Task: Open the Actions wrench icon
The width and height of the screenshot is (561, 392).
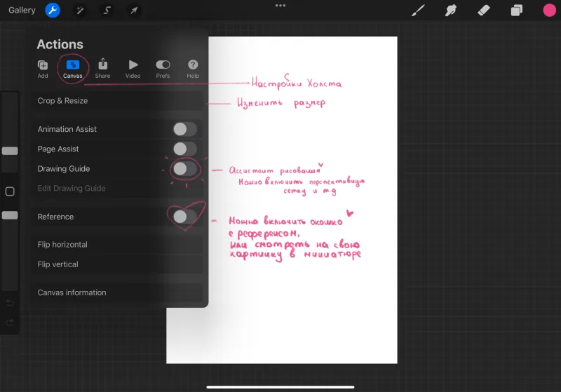Action: click(x=53, y=11)
